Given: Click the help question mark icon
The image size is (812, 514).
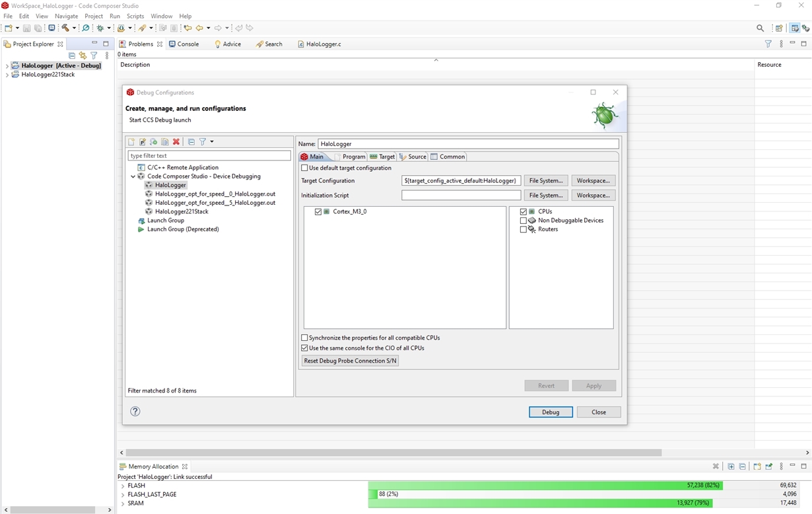Looking at the screenshot, I should (135, 411).
